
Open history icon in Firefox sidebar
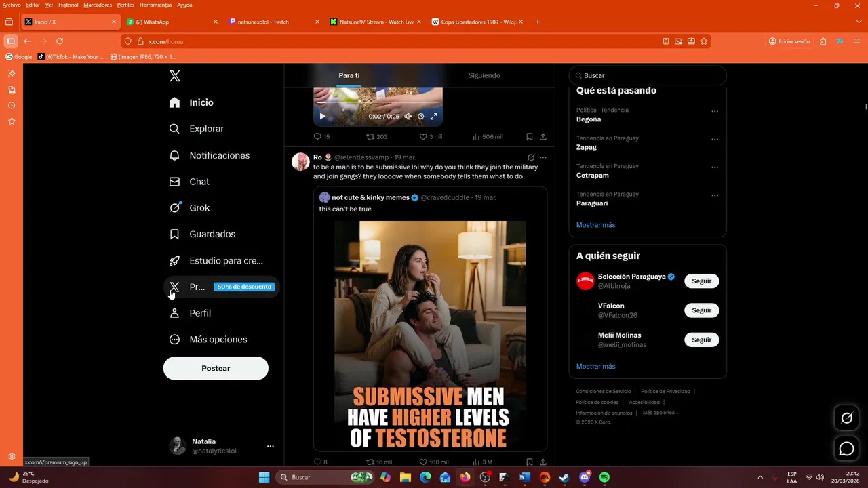[12, 106]
